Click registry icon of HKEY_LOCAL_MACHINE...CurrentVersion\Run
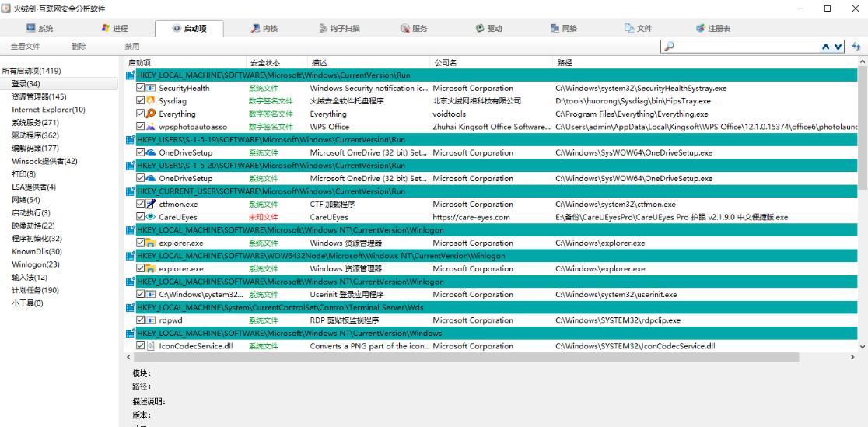 point(131,75)
